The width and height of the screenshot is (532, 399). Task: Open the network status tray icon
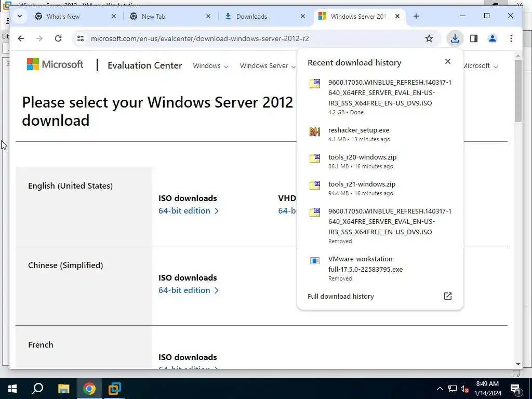(x=453, y=389)
